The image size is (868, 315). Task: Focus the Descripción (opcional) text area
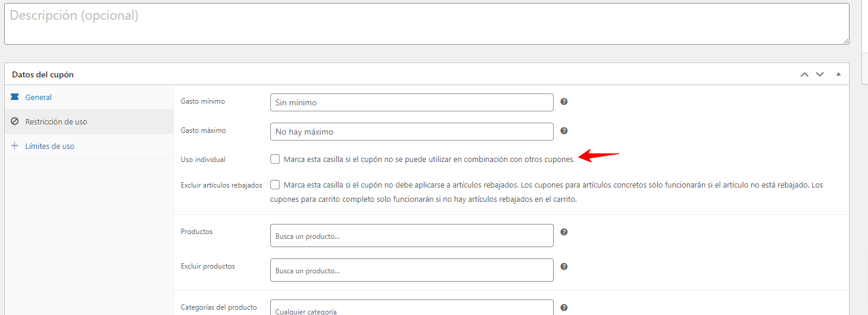[x=427, y=24]
